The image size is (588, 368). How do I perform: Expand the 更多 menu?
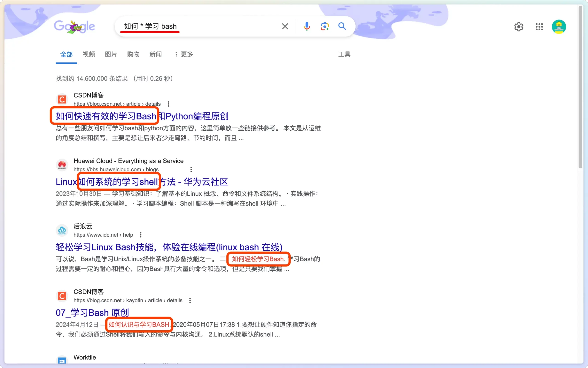tap(184, 54)
